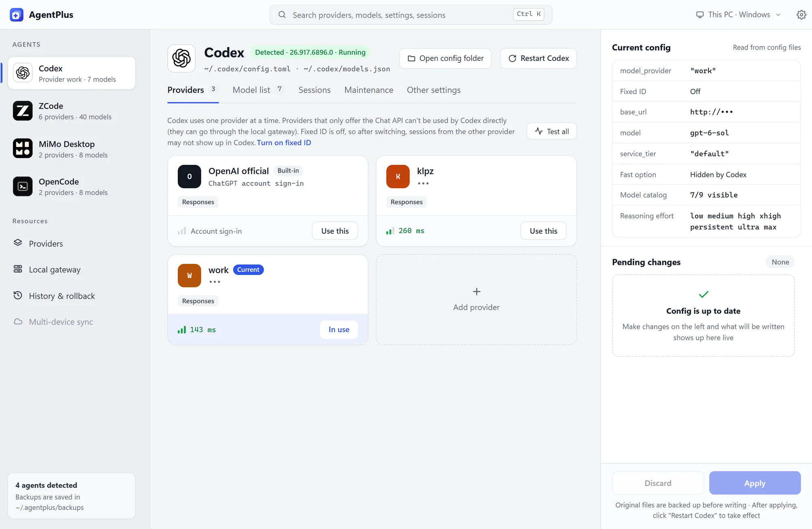The height and width of the screenshot is (529, 812).
Task: Click the Hidden by Codex value
Action: 718,175
